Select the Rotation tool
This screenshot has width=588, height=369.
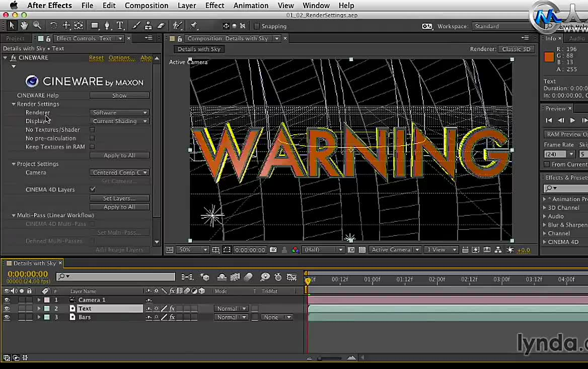click(53, 26)
